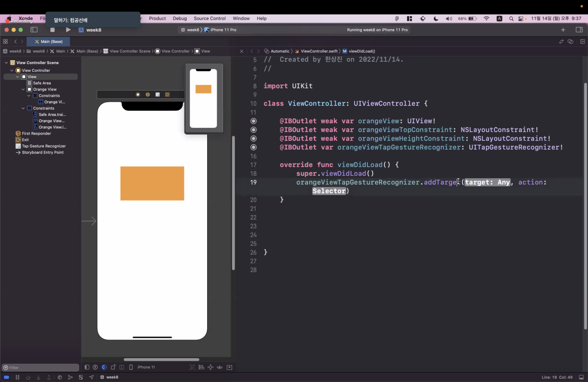Click Embed In button
Image resolution: width=588 pixels, height=382 pixels.
pyautogui.click(x=229, y=367)
